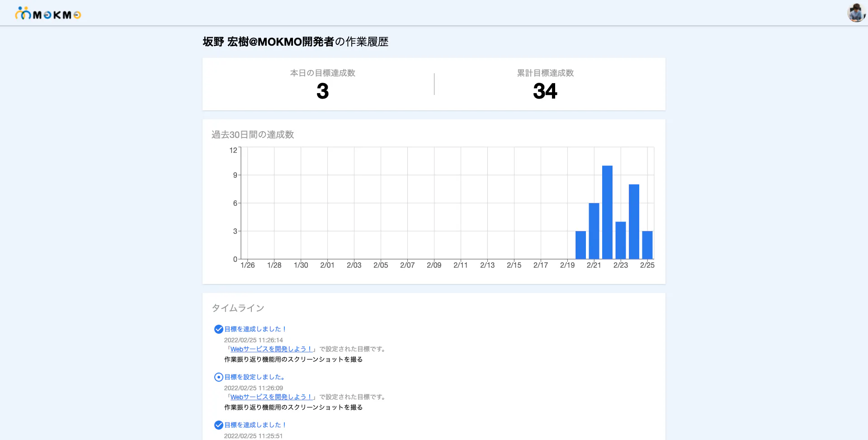Viewport: 868px width, 440px height.
Task: Click the MOKMO logo in the header
Action: [48, 14]
